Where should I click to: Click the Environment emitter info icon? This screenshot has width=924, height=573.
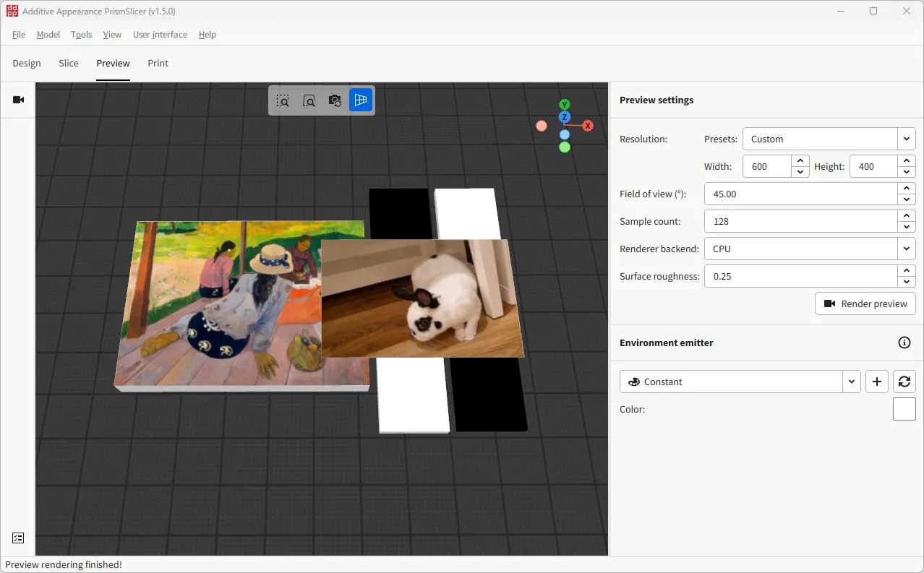[x=904, y=342]
